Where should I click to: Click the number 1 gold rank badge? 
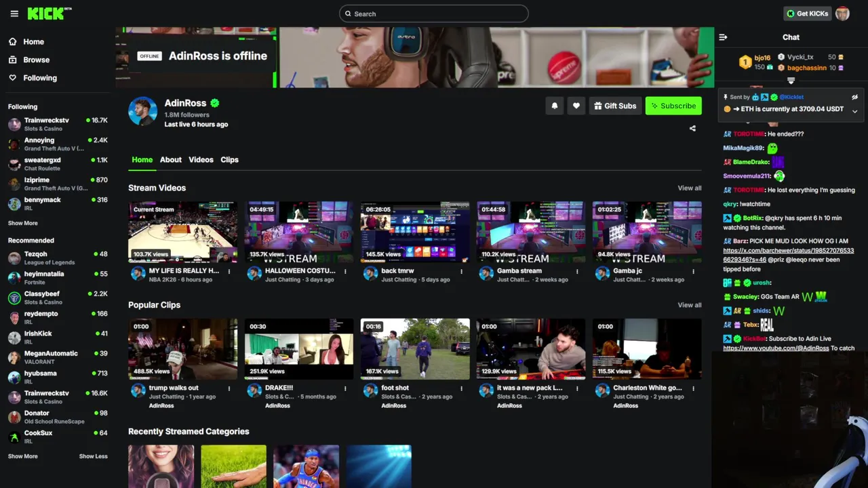click(745, 62)
